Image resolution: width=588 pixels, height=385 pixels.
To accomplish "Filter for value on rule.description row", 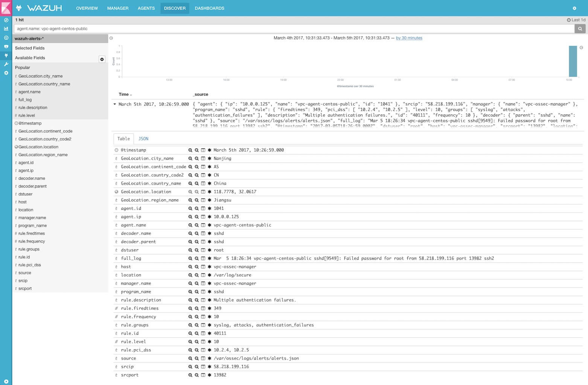I will tap(190, 300).
